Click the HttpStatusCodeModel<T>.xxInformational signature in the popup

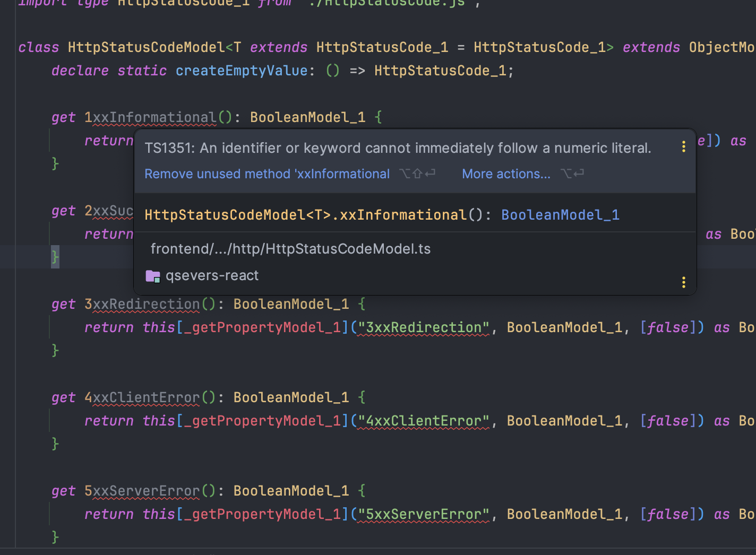click(x=305, y=215)
